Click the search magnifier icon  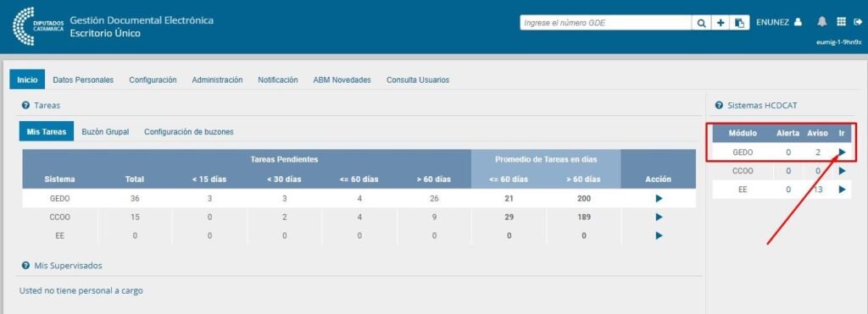(701, 23)
